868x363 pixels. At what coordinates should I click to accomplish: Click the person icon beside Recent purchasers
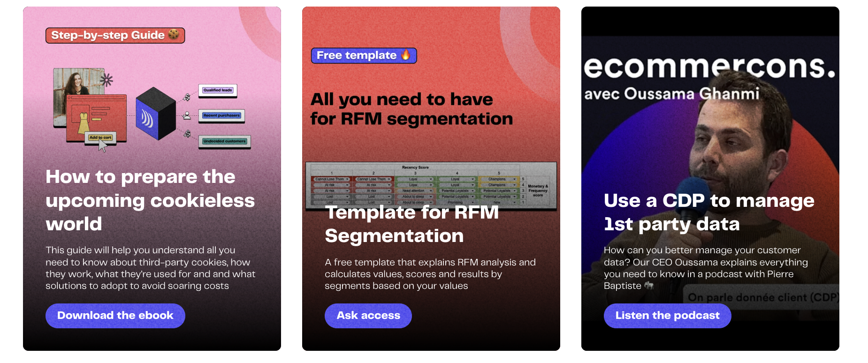coord(187,115)
